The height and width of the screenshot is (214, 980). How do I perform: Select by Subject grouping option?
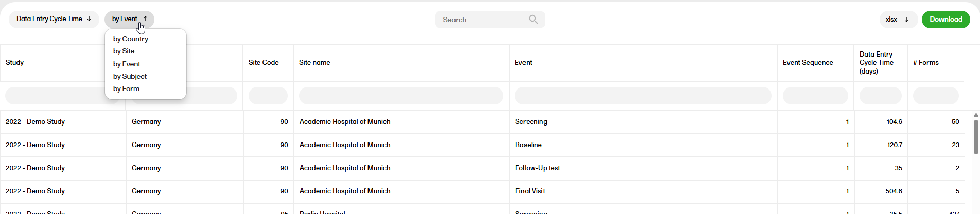click(x=130, y=76)
